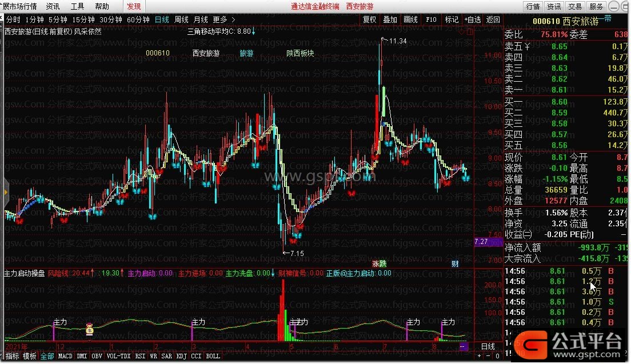
Task: Open the 工具 menu
Action: click(77, 6)
